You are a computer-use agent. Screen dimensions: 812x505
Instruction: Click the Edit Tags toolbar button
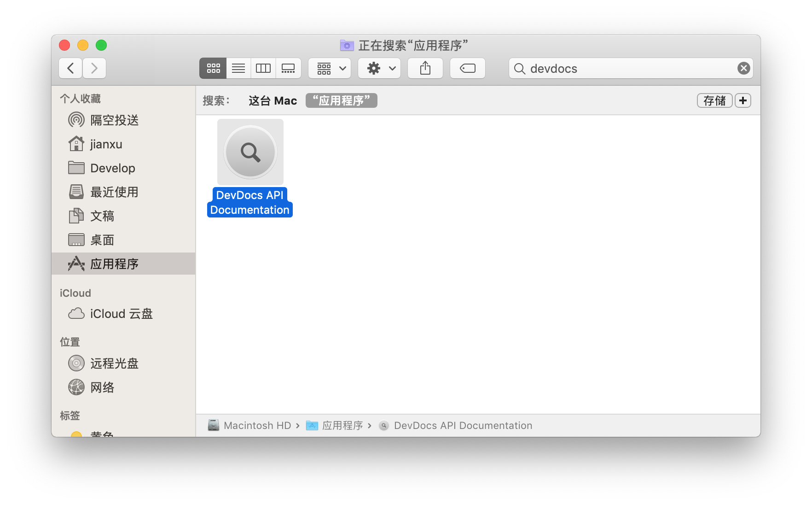pyautogui.click(x=468, y=68)
